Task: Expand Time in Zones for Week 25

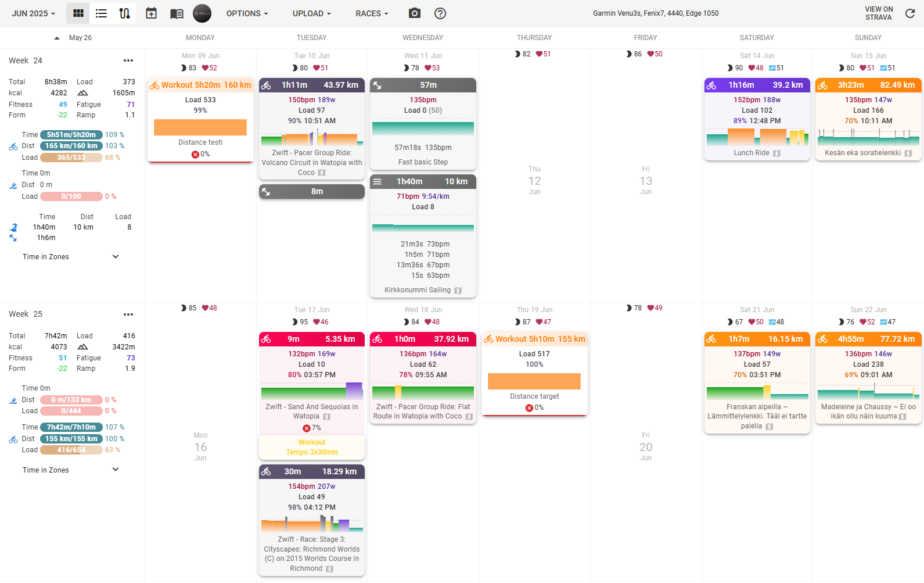Action: coord(116,470)
